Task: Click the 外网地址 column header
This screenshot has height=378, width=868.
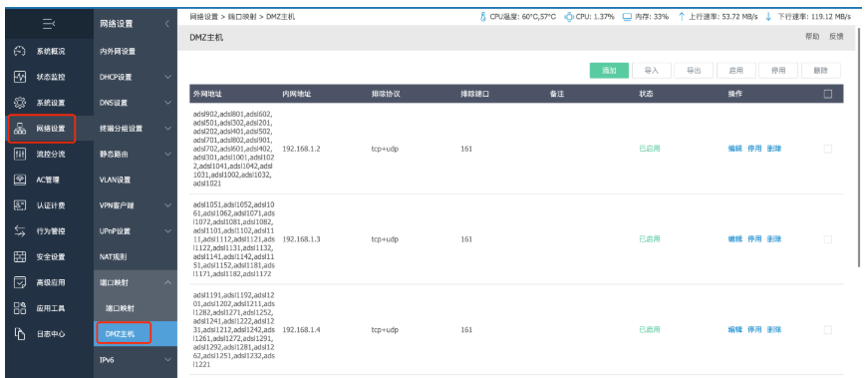Action: (207, 94)
